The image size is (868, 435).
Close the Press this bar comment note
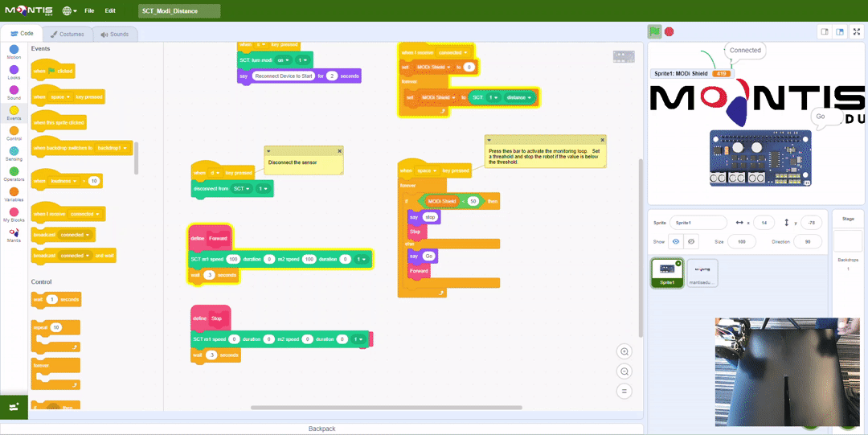(602, 140)
